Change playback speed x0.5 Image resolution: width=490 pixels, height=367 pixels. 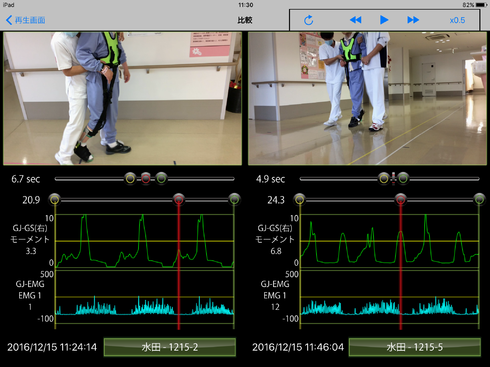tap(457, 20)
